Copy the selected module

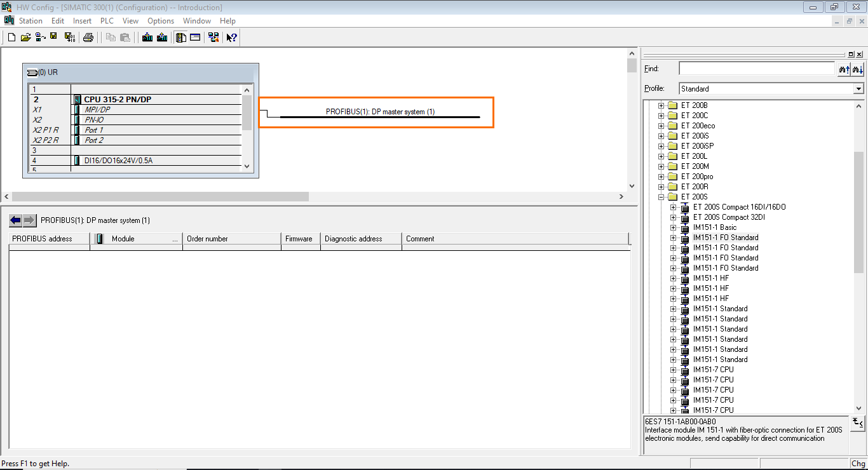111,37
